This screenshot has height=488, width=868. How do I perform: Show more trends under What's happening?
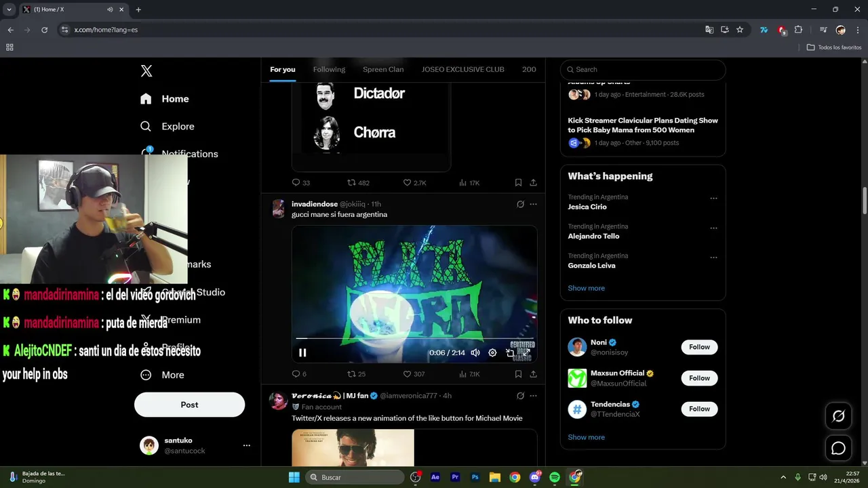586,288
